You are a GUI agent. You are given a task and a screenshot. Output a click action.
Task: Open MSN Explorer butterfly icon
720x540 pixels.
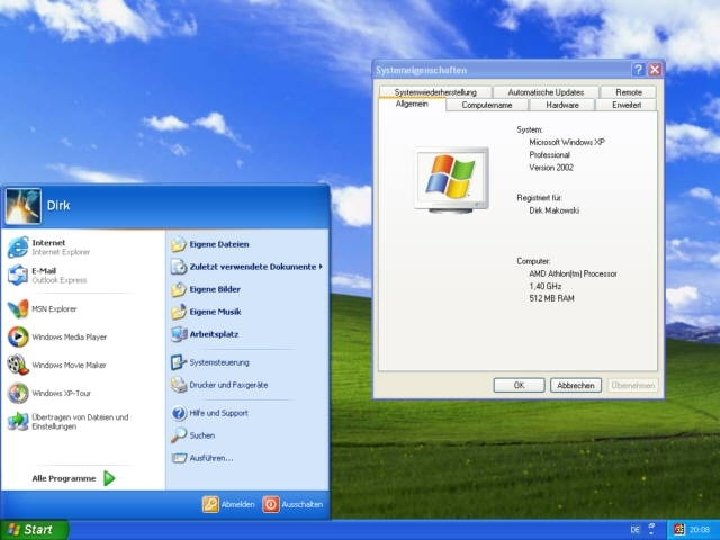point(18,309)
